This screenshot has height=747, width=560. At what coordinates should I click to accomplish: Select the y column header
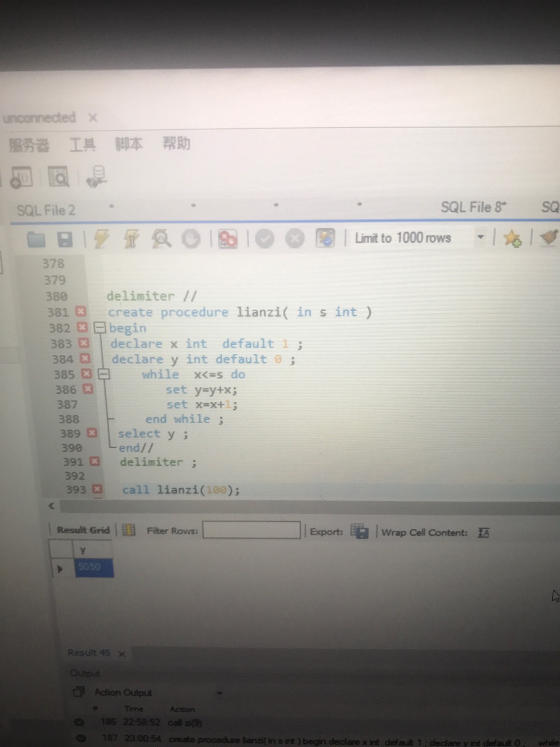point(93,549)
